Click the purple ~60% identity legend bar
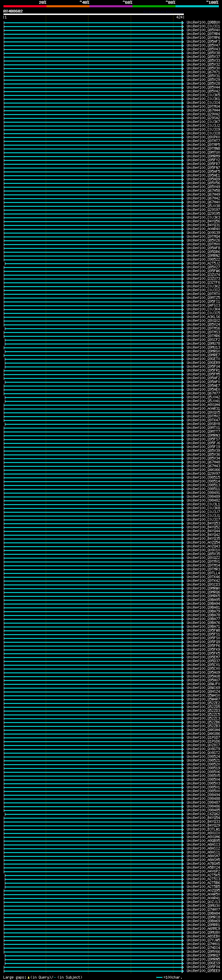The height and width of the screenshot is (980, 222). 111,7
